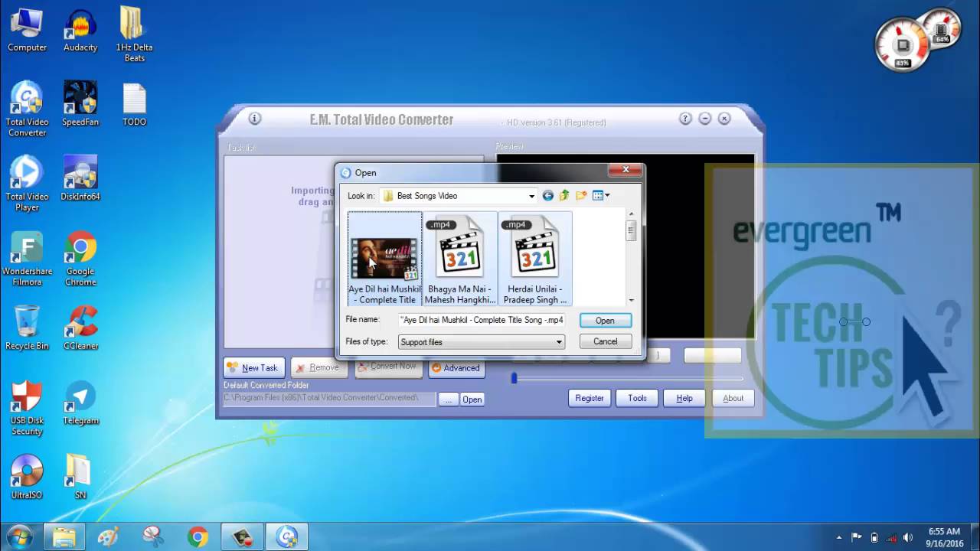The image size is (980, 551).
Task: Click New Task button in converter
Action: click(x=253, y=368)
